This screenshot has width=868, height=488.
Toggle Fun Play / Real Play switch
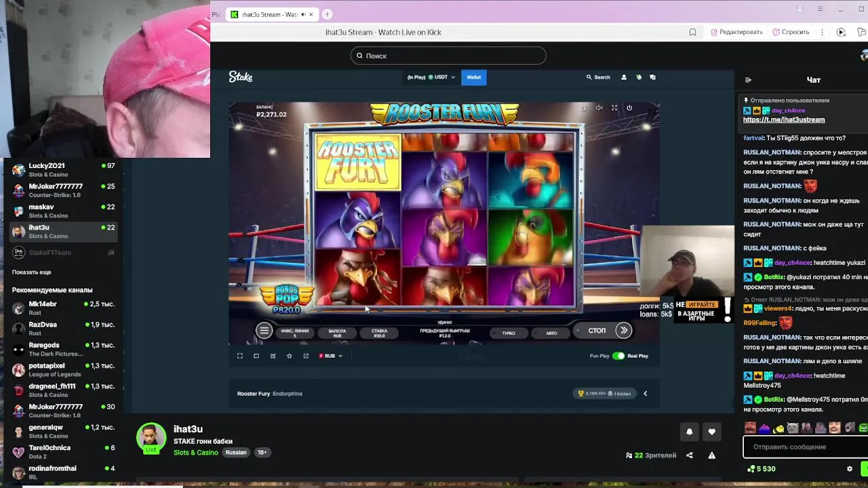[x=618, y=356]
